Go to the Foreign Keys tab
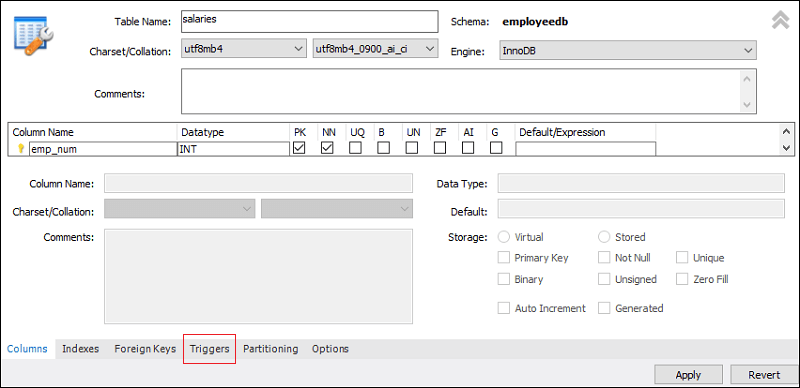 click(145, 349)
